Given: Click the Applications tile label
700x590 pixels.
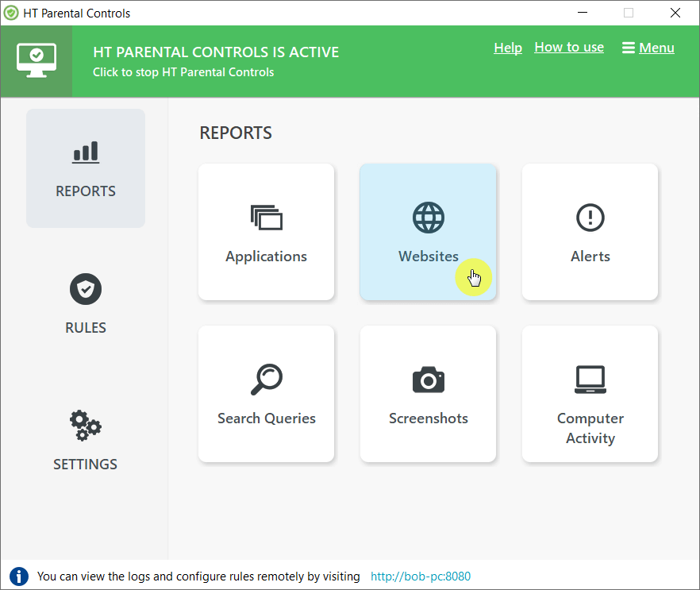Looking at the screenshot, I should (x=267, y=256).
